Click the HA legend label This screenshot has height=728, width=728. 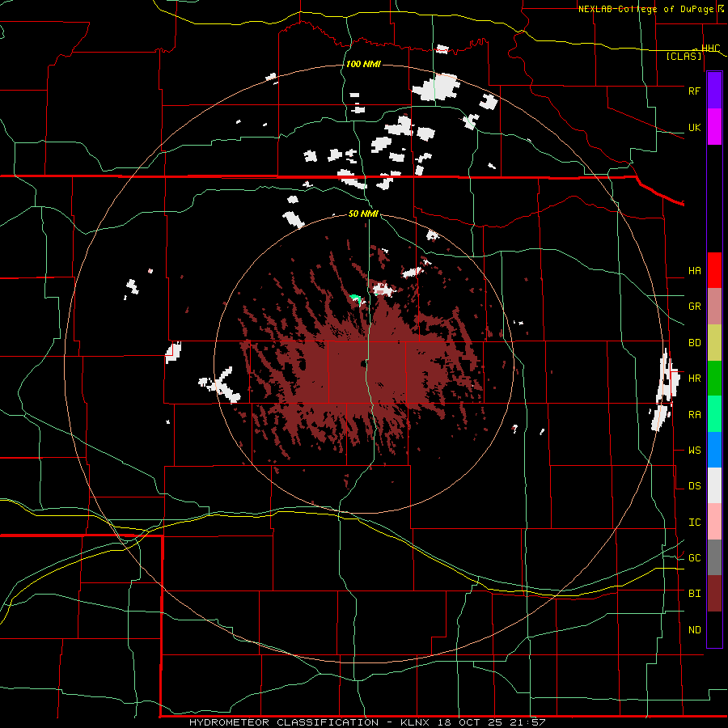tap(694, 271)
